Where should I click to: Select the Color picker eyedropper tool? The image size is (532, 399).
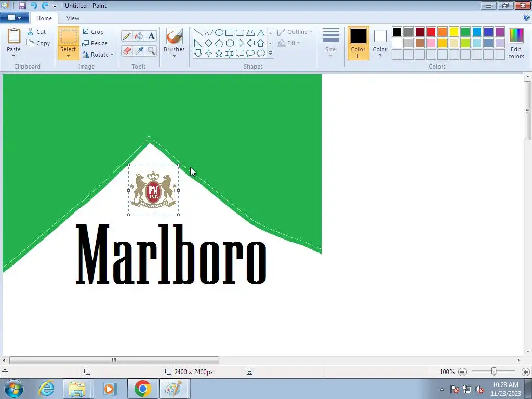139,50
